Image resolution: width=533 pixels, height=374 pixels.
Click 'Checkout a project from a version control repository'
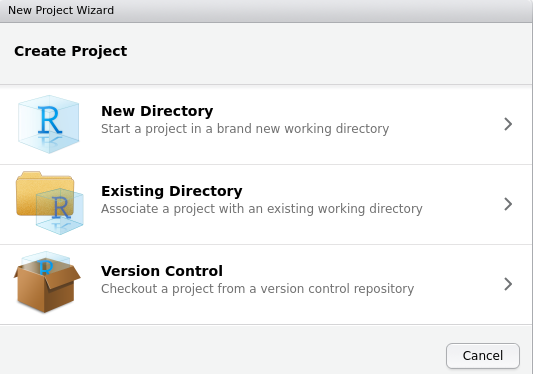[258, 289]
